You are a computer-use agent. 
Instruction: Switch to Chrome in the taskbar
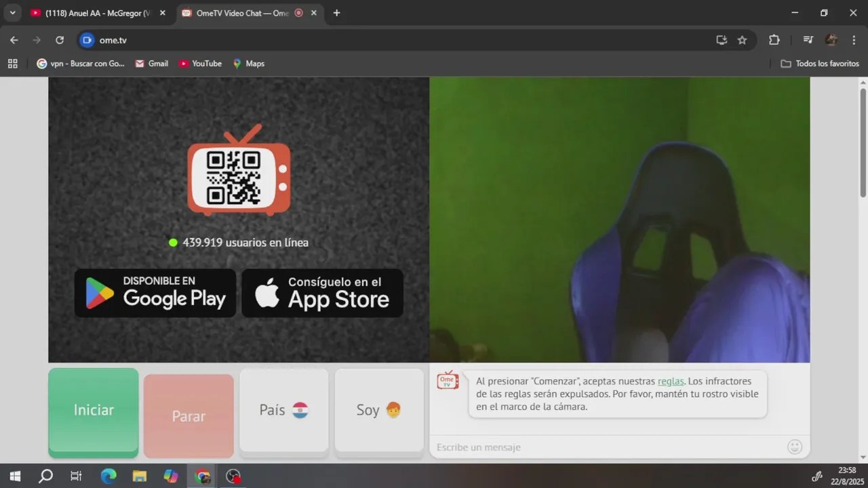tap(202, 476)
